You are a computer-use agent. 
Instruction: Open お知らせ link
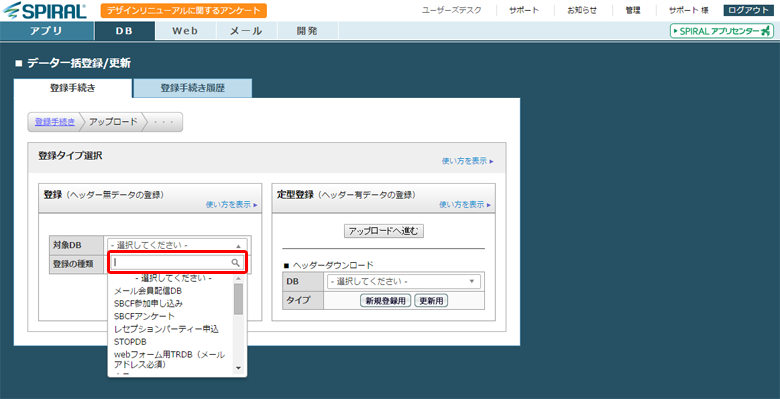[x=582, y=10]
